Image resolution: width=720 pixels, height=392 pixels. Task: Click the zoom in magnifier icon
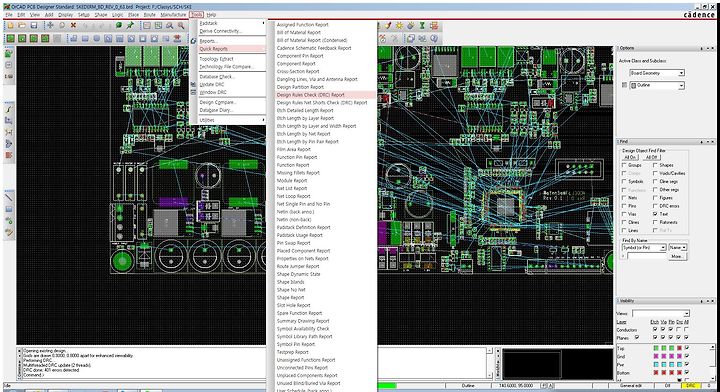click(170, 26)
